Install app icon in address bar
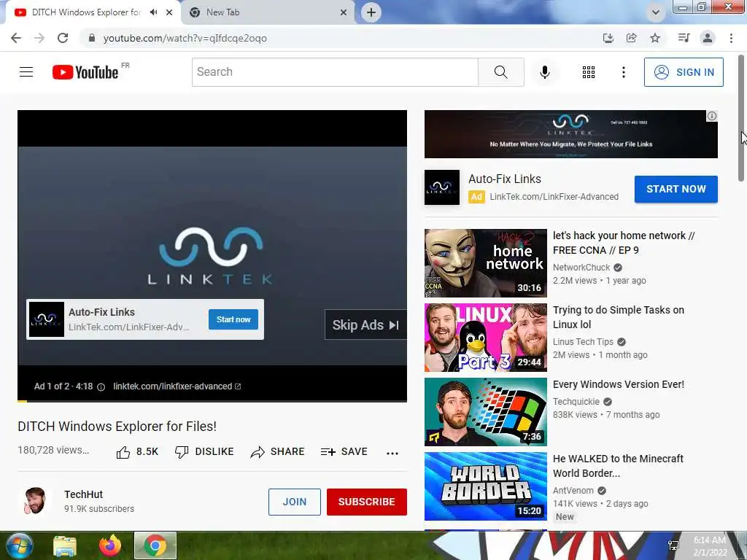Viewport: 747px width, 560px height. (x=608, y=38)
